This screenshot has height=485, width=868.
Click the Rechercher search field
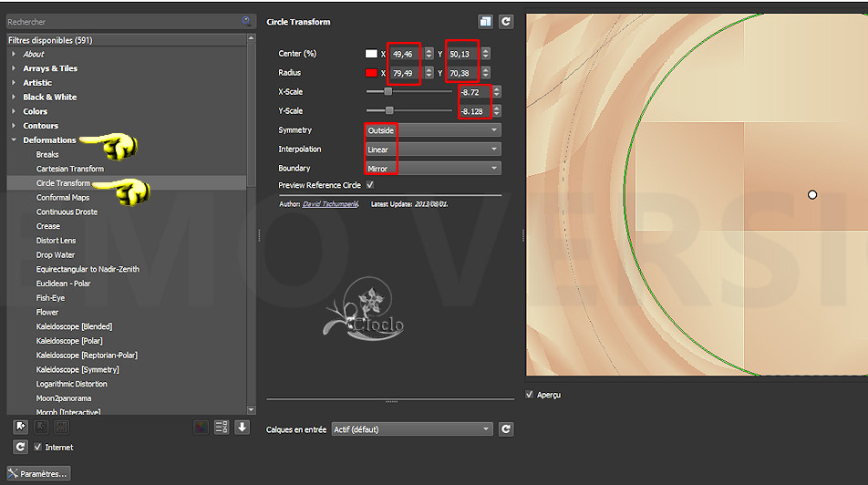(x=123, y=21)
